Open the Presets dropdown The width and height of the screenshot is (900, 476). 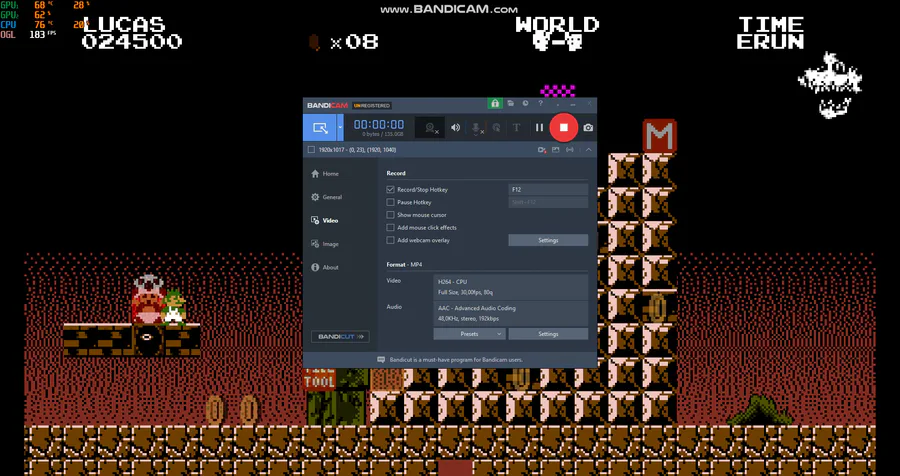coord(470,334)
